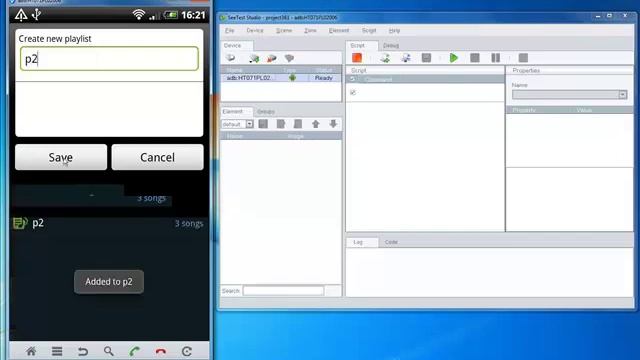Run the script with green play button
The width and height of the screenshot is (640, 360).
pyautogui.click(x=453, y=58)
